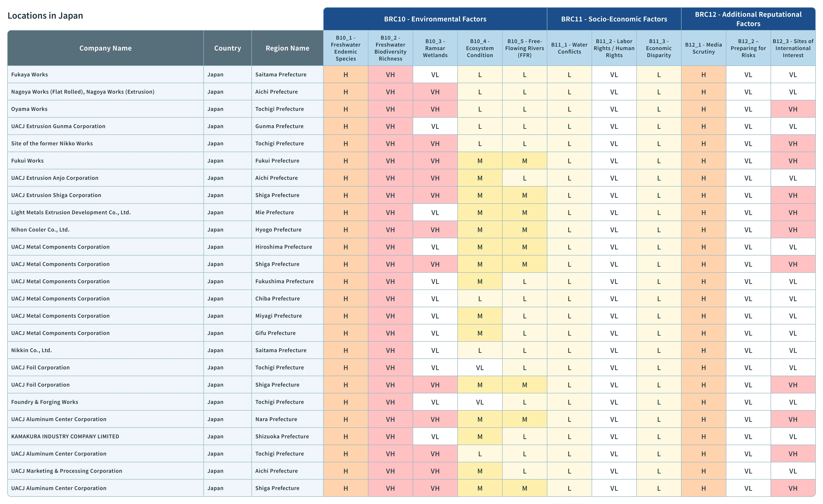Click 'Foundry & Forging Works' company name
823x504 pixels.
coord(45,402)
